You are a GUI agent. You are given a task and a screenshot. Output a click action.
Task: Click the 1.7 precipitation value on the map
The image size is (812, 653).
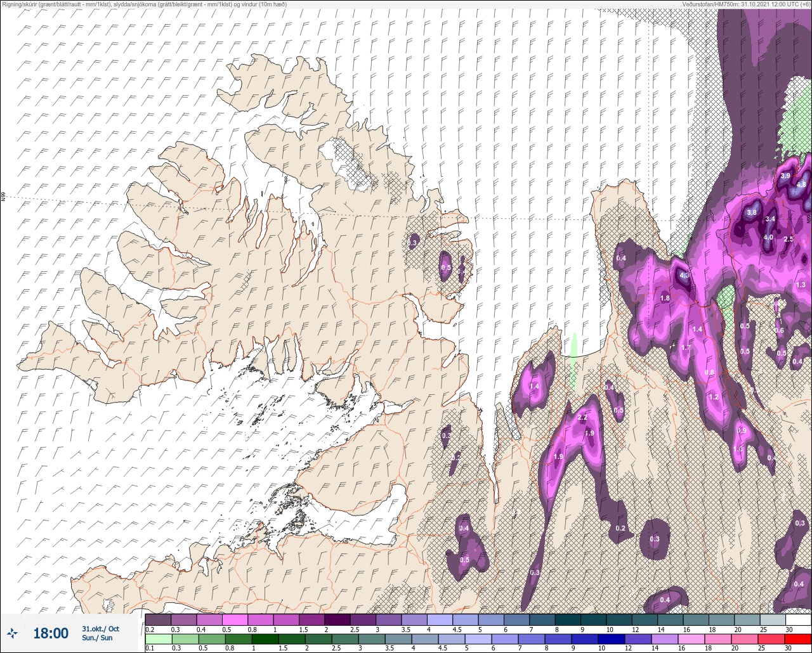(685, 348)
